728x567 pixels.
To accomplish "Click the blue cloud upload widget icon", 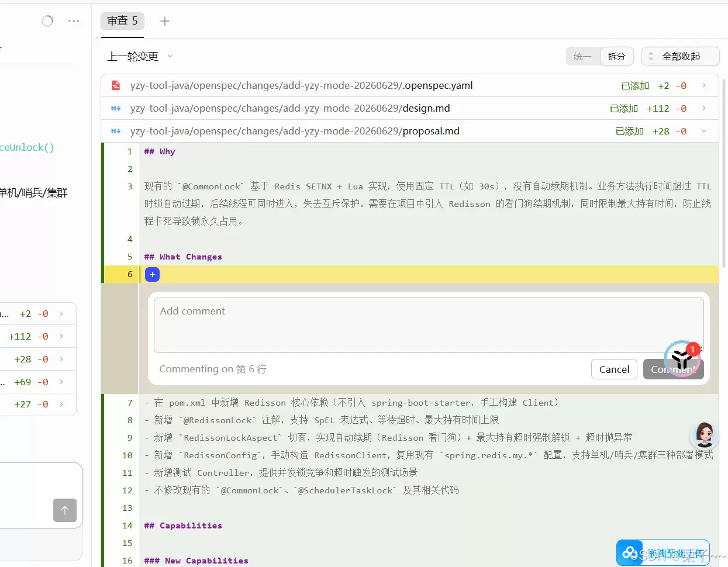I will pyautogui.click(x=630, y=552).
